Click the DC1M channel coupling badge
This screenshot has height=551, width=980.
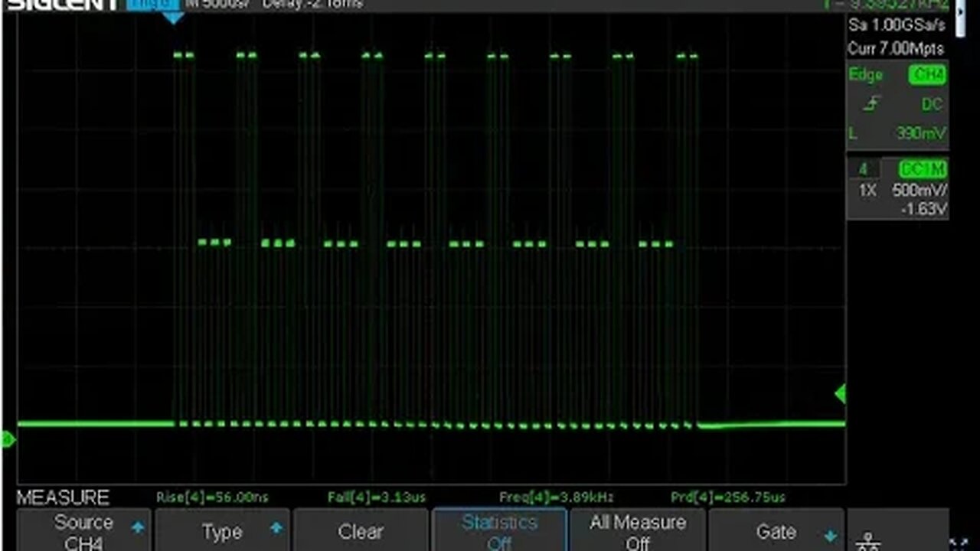pos(923,169)
